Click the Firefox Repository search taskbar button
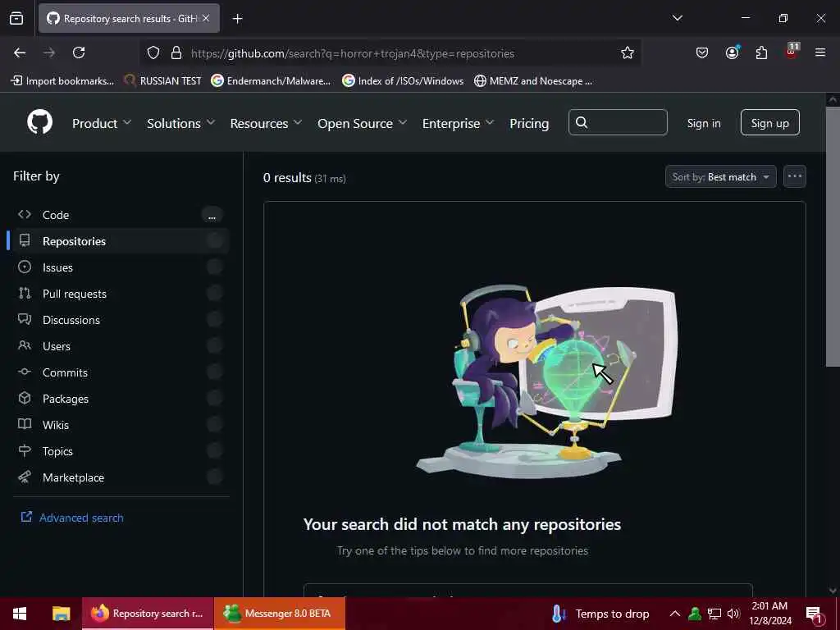 pos(148,614)
